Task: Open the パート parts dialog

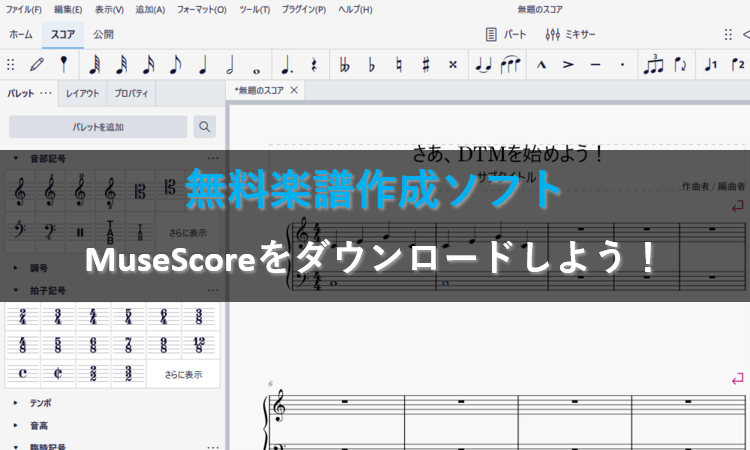Action: (506, 34)
